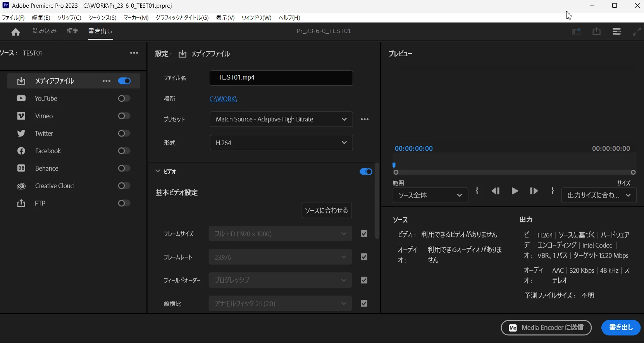Open the Quick Export share icon
The image size is (644, 343).
[597, 31]
